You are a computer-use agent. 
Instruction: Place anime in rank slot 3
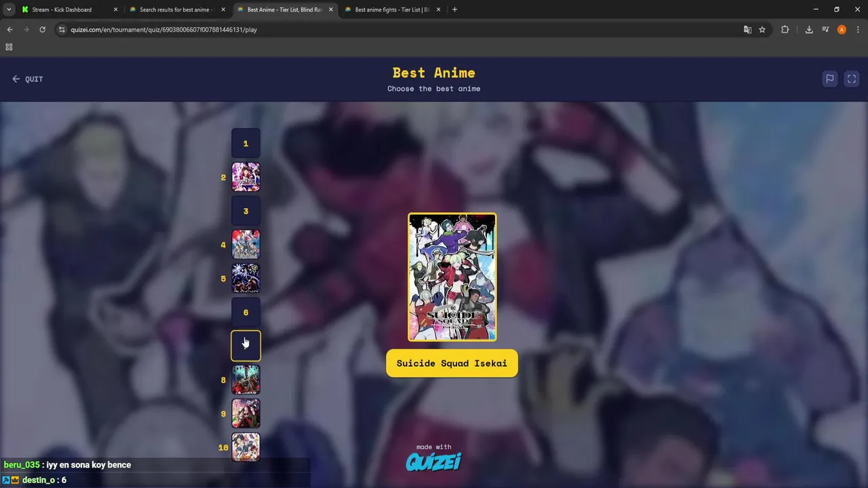[x=245, y=211]
